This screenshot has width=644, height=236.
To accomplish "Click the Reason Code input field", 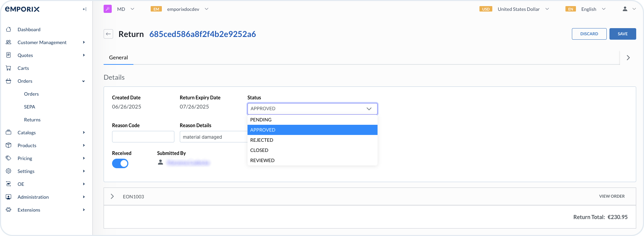I will click(x=143, y=137).
